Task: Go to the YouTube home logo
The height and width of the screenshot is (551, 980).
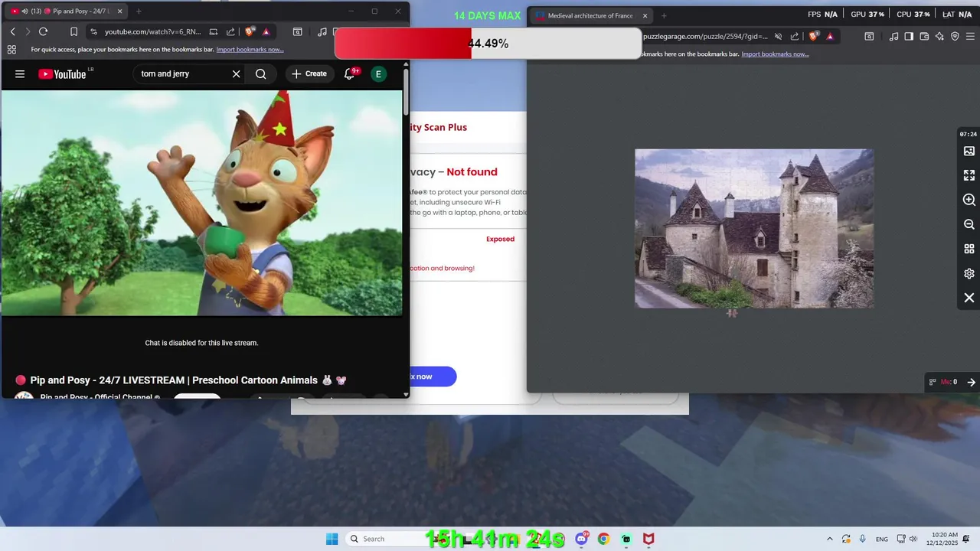Action: [62, 74]
